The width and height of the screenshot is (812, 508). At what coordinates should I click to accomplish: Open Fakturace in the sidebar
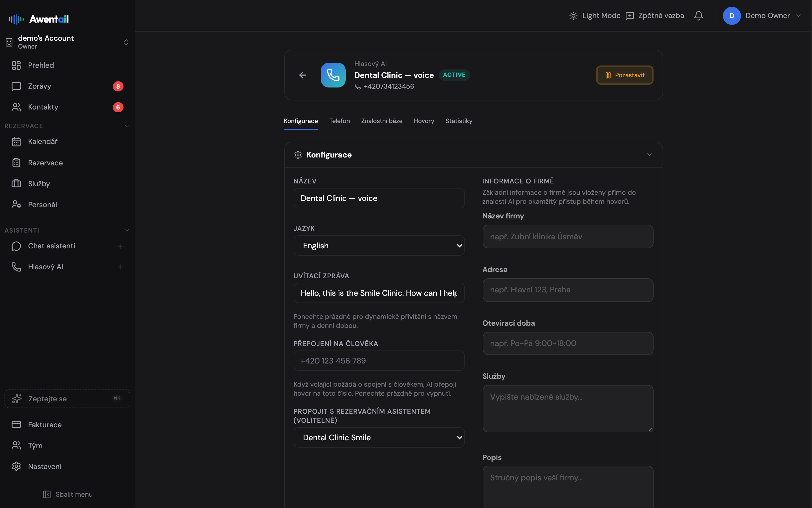pos(67,425)
